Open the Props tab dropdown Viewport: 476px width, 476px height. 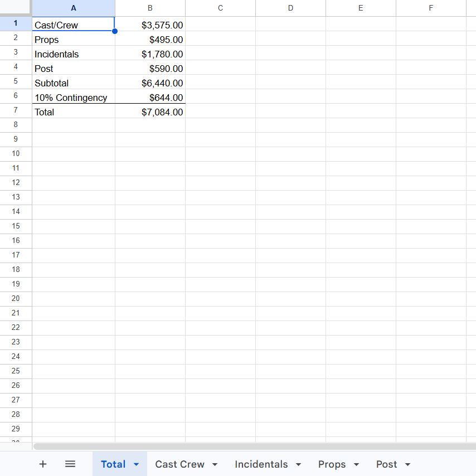pyautogui.click(x=356, y=464)
